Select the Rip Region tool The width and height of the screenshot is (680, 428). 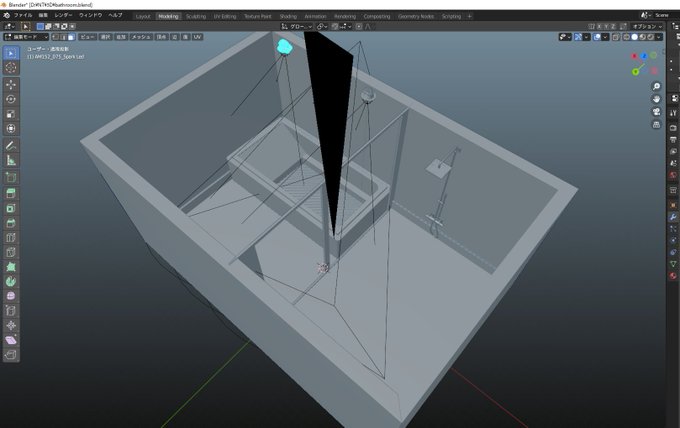click(x=11, y=355)
